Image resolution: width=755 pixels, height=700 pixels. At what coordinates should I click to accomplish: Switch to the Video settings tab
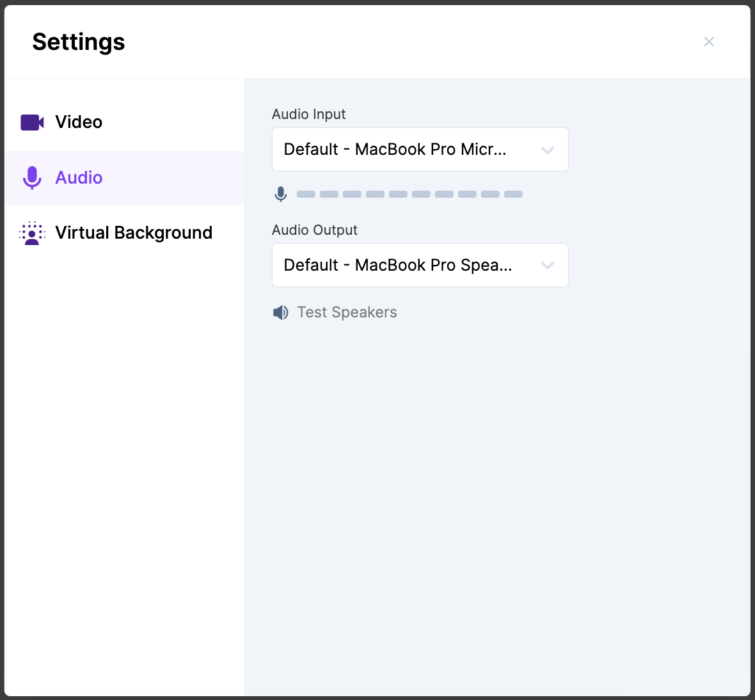point(79,122)
